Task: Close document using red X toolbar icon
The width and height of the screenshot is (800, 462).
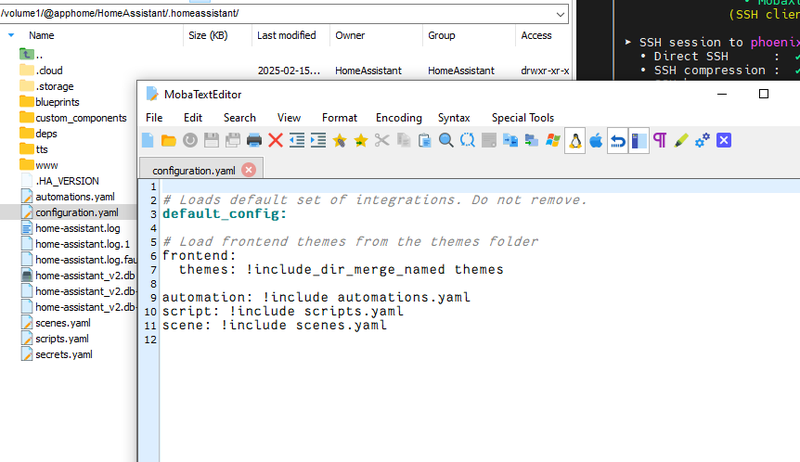Action: [x=276, y=140]
